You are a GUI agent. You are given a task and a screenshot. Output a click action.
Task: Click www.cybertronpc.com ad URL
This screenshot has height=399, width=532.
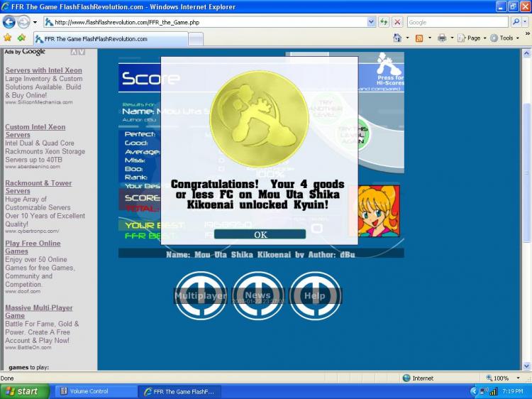pyautogui.click(x=32, y=231)
